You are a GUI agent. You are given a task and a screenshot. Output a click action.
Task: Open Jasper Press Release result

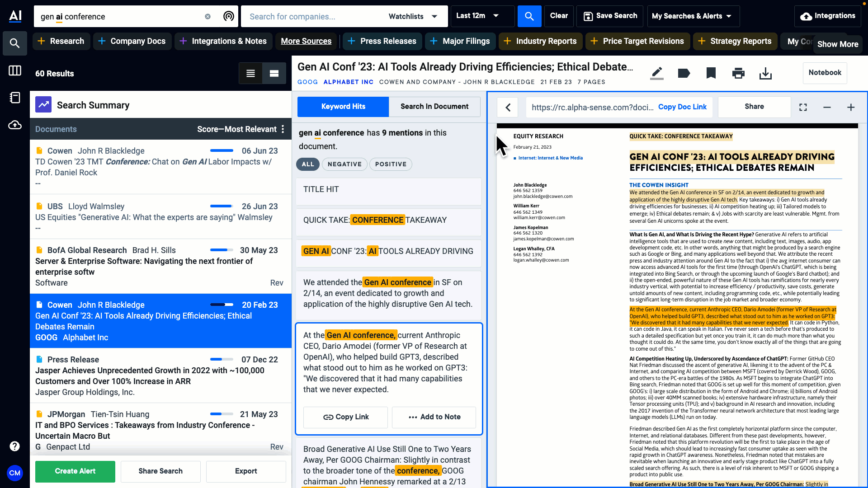pyautogui.click(x=160, y=375)
